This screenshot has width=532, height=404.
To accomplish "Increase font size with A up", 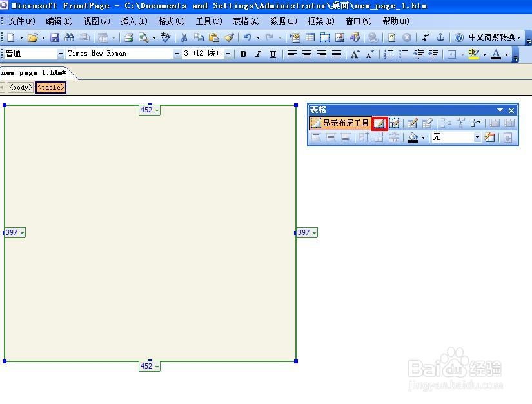I will tap(355, 54).
